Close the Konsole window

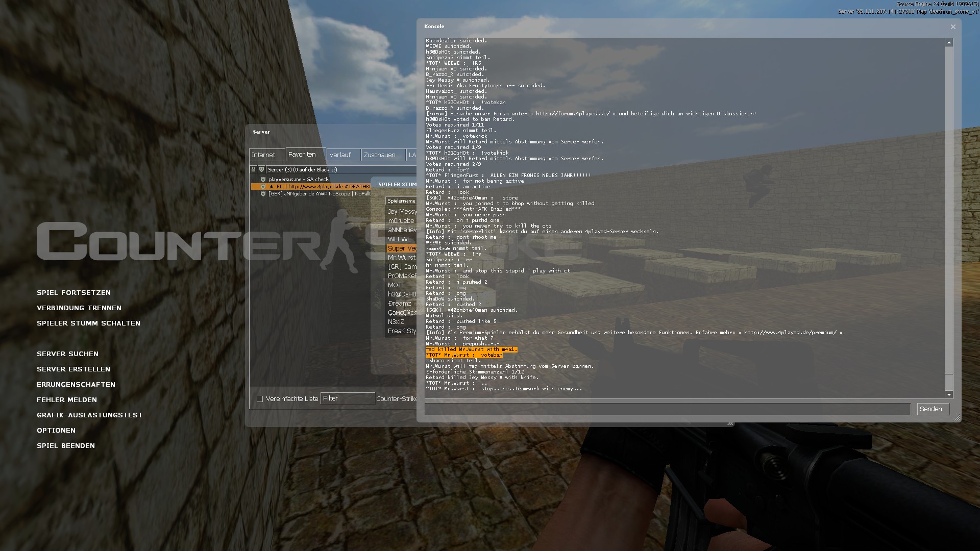coord(953,27)
